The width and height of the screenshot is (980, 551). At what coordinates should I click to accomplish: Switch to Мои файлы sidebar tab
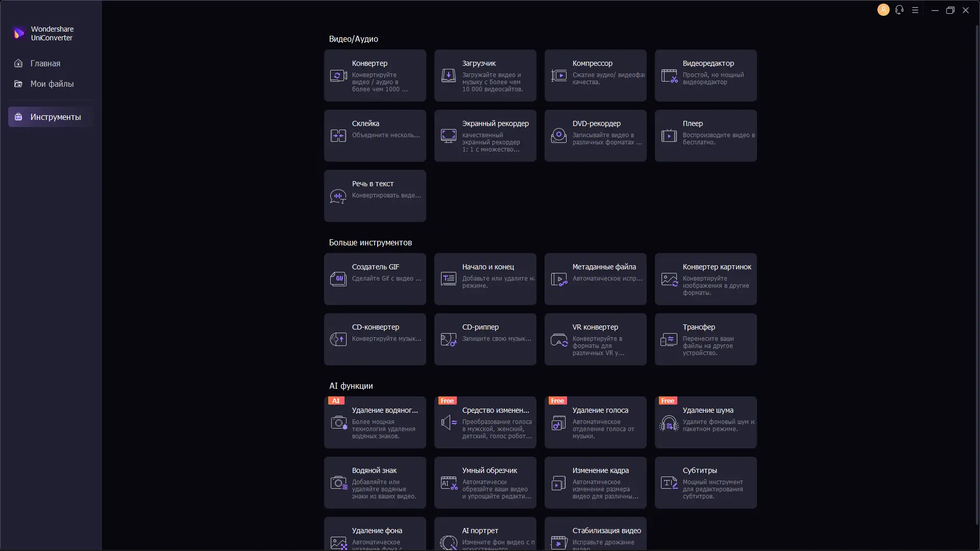[51, 84]
